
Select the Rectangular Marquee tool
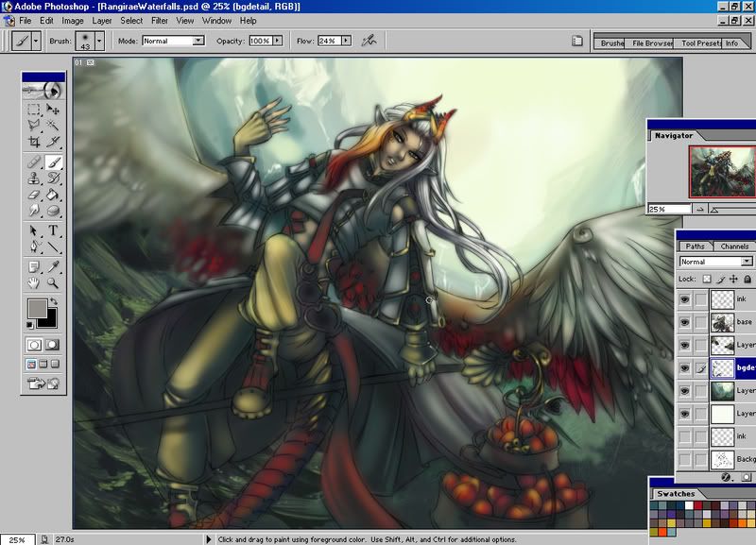pyautogui.click(x=34, y=110)
